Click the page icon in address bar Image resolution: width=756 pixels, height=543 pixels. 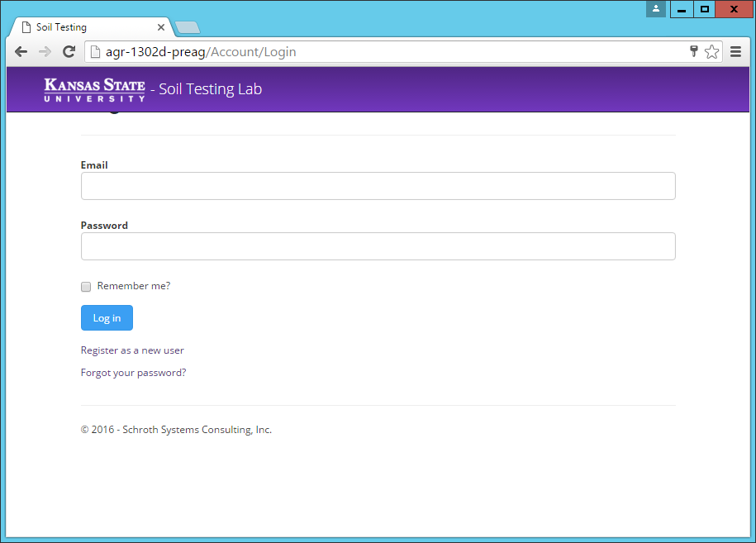point(96,51)
